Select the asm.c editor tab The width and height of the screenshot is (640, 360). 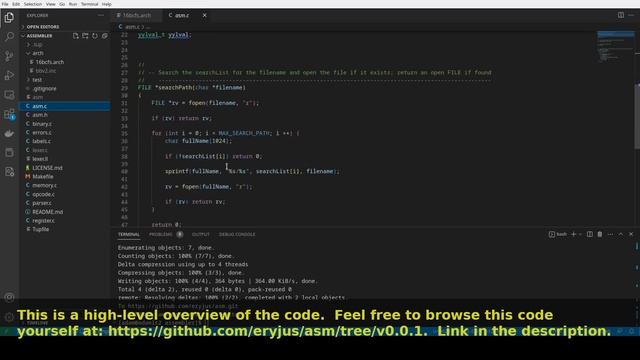182,15
